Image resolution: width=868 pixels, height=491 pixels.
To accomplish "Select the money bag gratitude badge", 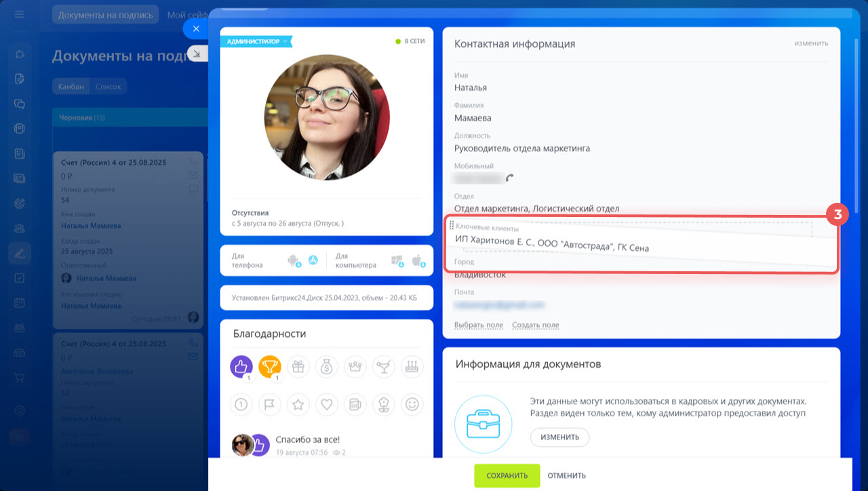I will [x=326, y=367].
